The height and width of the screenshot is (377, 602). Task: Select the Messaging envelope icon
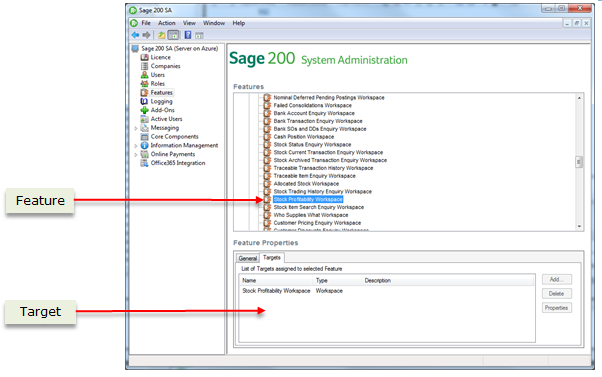pos(144,128)
